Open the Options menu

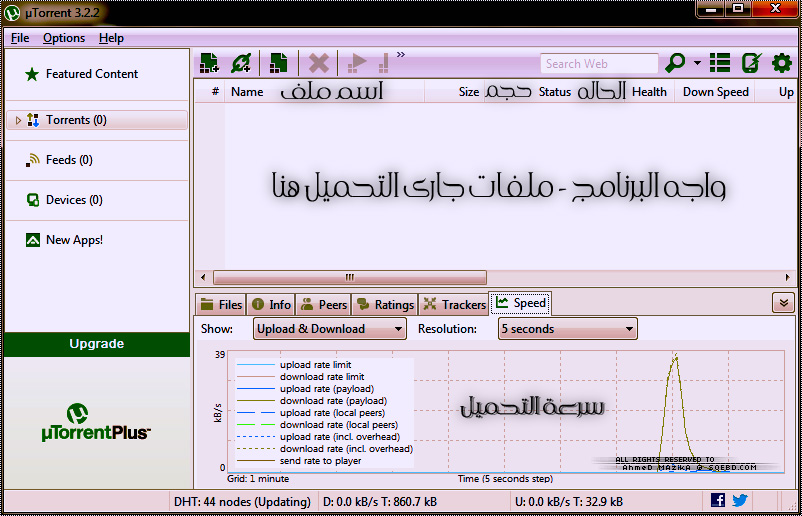click(64, 38)
